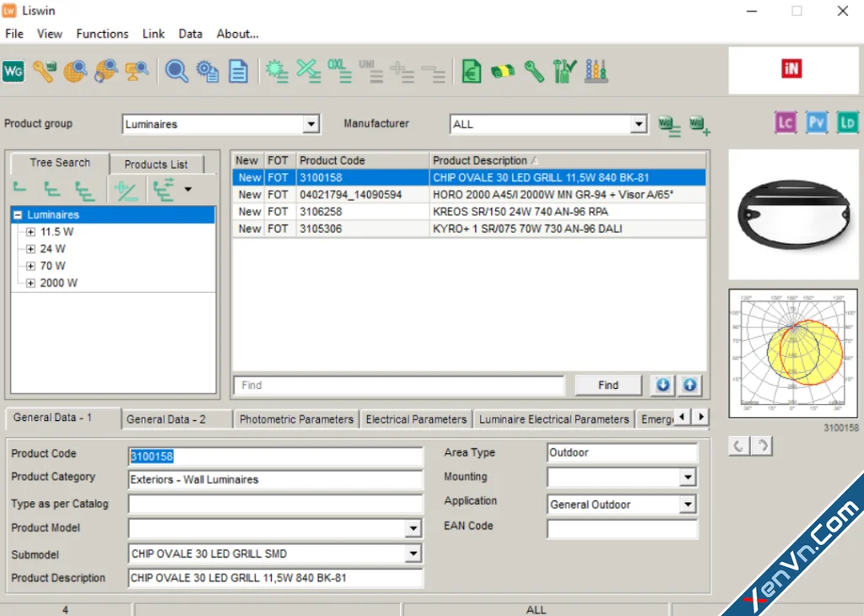Click the manufacturer list icon beside ALL dropdown
The image size is (864, 616).
click(x=669, y=125)
